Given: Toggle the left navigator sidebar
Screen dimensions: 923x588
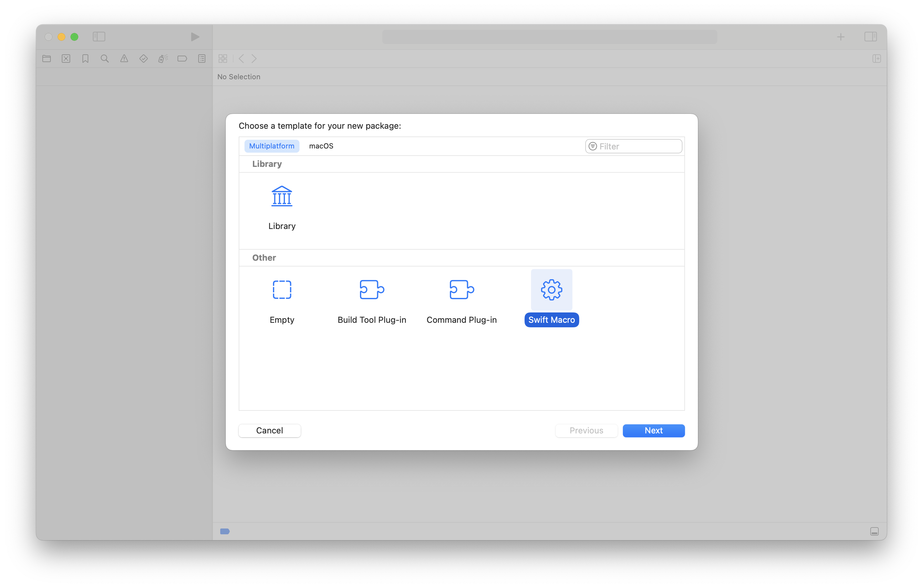Looking at the screenshot, I should (99, 37).
